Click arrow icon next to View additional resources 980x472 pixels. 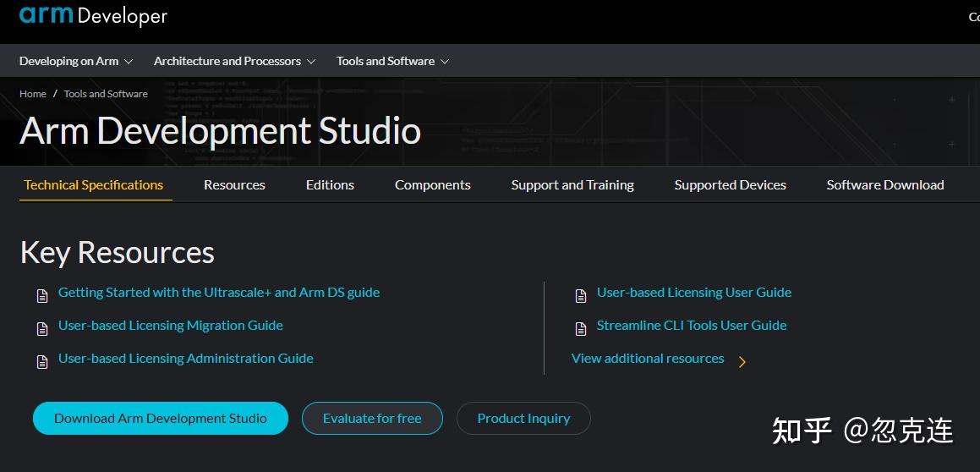(742, 362)
